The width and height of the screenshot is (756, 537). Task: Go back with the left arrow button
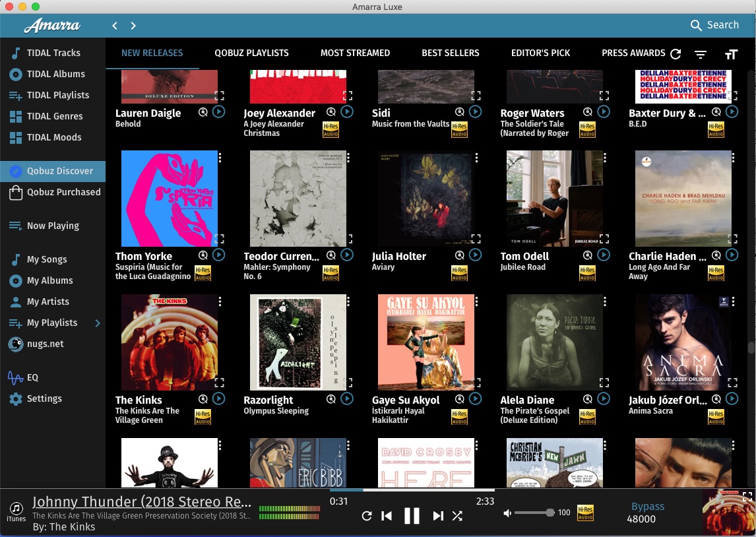115,26
